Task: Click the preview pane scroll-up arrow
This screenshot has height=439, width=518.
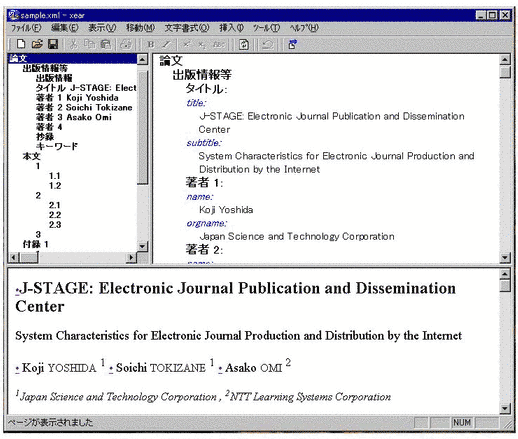Action: click(505, 274)
